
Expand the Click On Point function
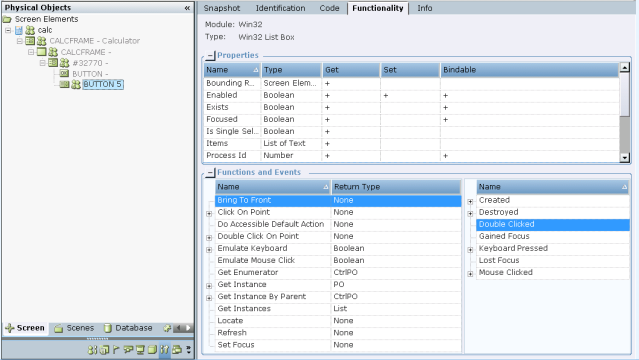tap(209, 213)
